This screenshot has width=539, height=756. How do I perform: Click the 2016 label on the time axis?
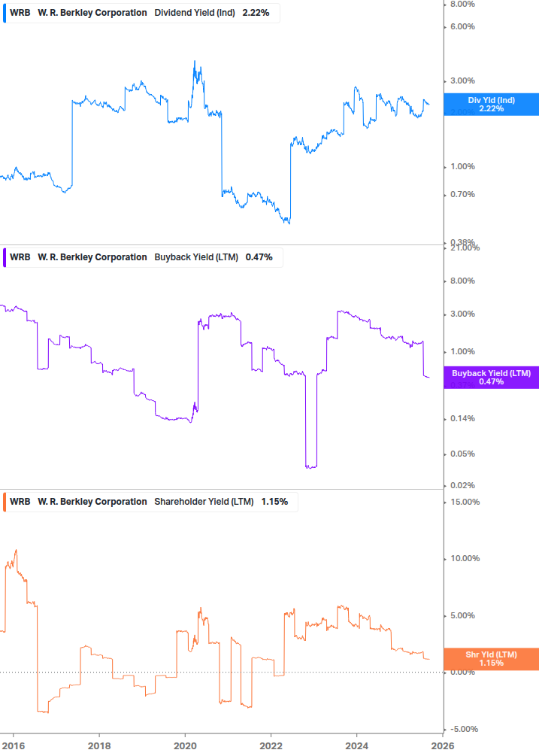[13, 746]
